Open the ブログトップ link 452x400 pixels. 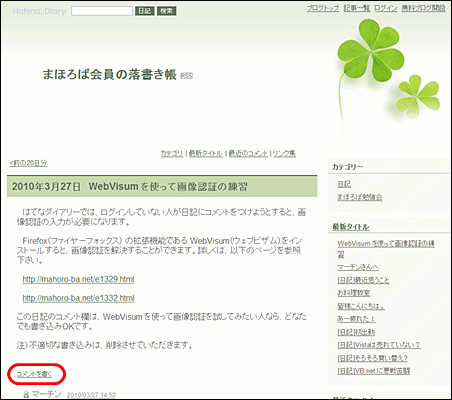click(x=323, y=8)
